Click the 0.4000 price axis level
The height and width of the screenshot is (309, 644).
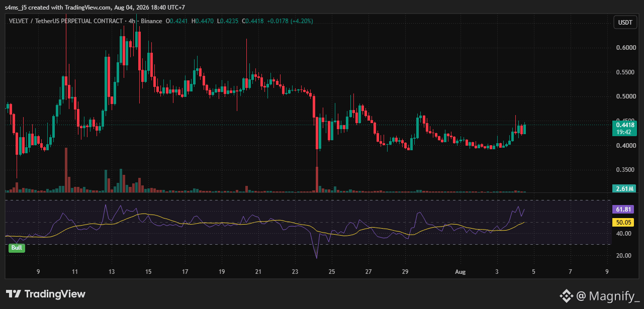[x=625, y=146]
